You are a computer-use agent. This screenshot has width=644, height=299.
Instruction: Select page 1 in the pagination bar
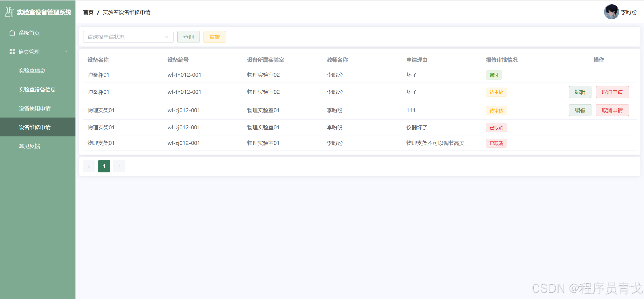[x=104, y=166]
